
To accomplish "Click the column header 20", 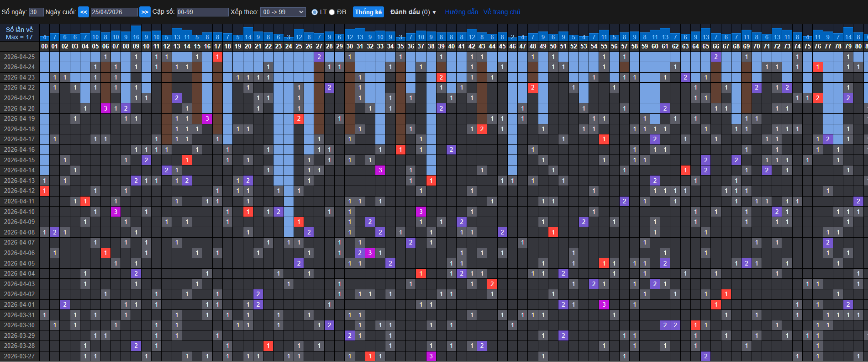I will tap(248, 46).
